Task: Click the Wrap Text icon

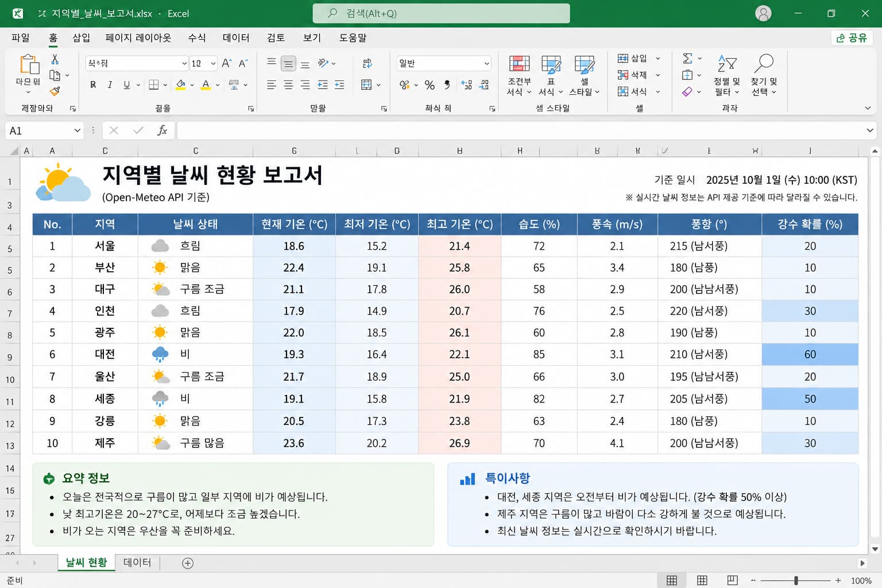Action: pos(367,63)
